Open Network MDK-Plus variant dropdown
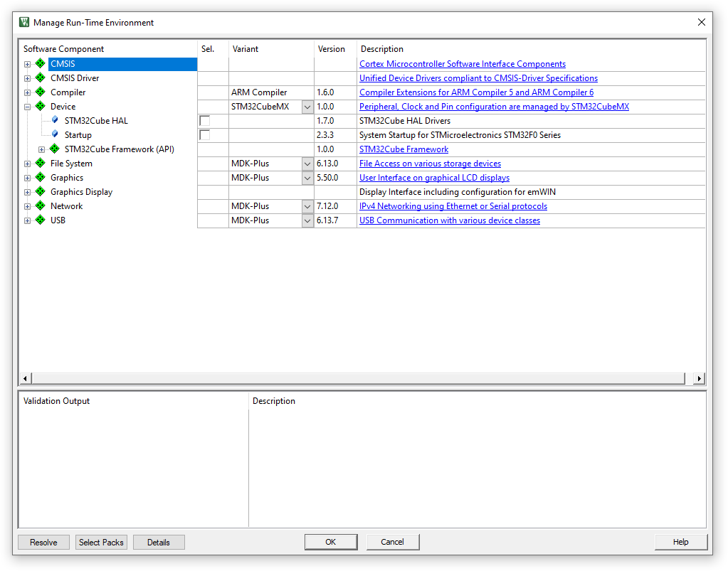Screen dimensions: 728x571 (x=307, y=206)
